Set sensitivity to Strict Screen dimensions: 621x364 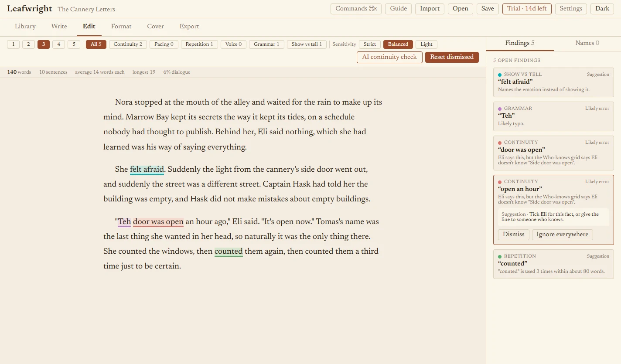pos(370,44)
